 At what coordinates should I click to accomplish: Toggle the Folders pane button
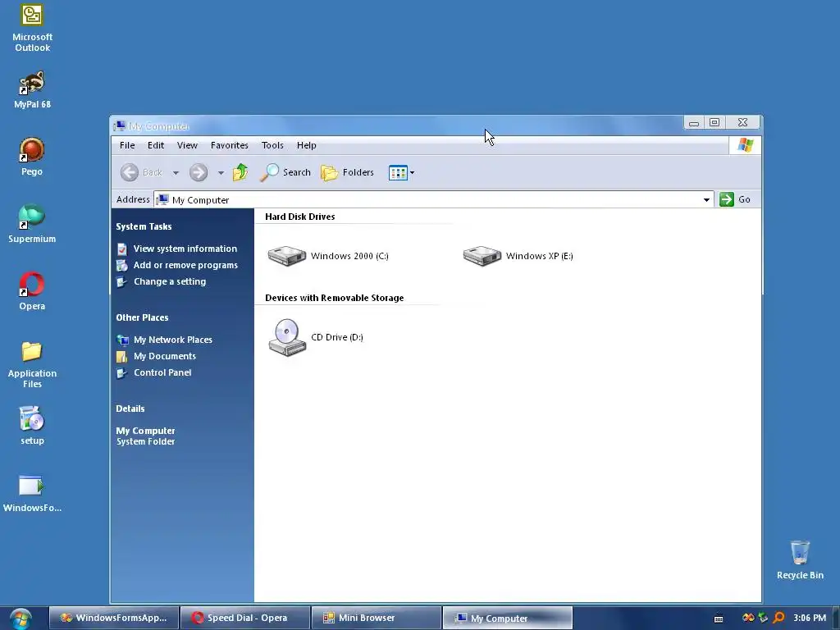[x=347, y=172]
